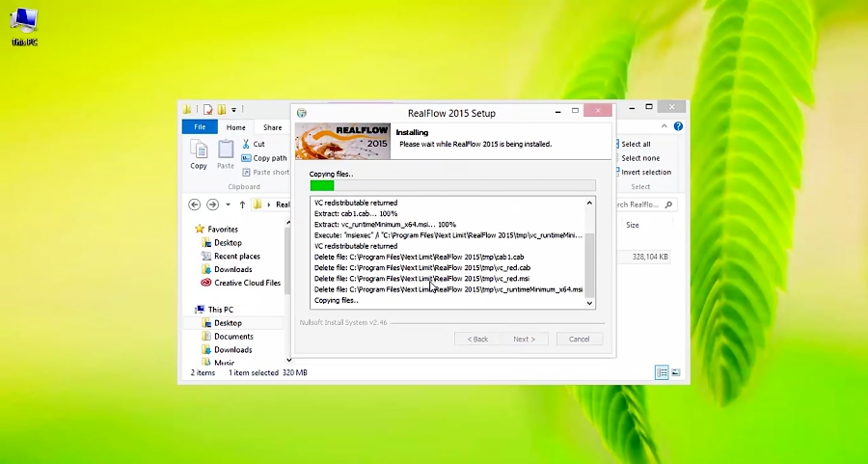Maximize the File Explorer window
The image size is (868, 464).
649,107
